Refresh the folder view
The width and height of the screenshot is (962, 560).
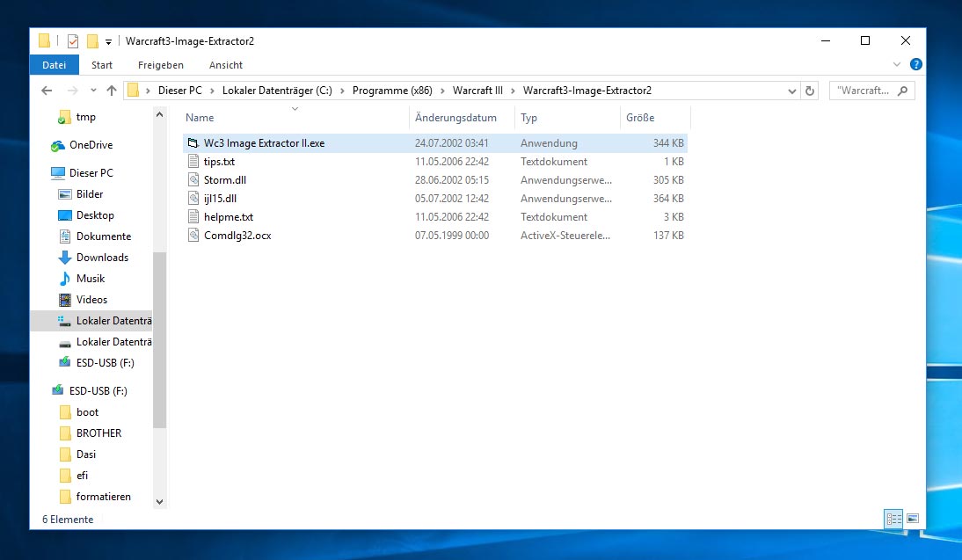(x=810, y=91)
